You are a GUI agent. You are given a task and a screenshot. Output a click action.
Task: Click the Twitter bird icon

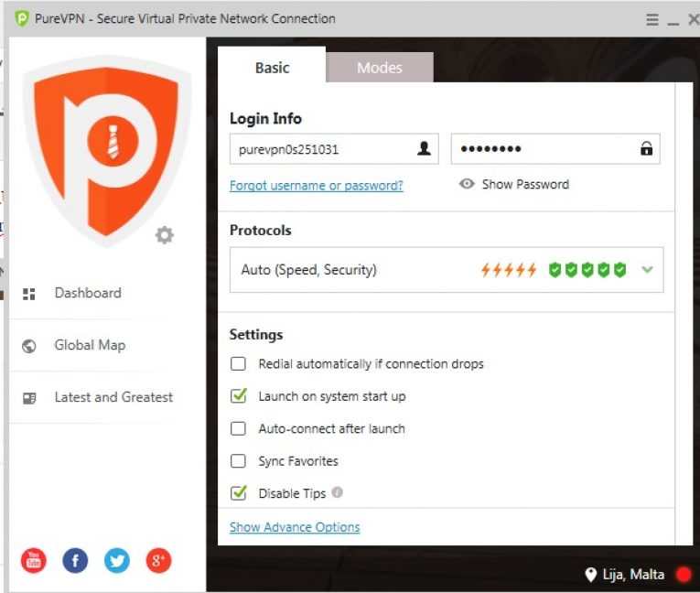tap(117, 561)
